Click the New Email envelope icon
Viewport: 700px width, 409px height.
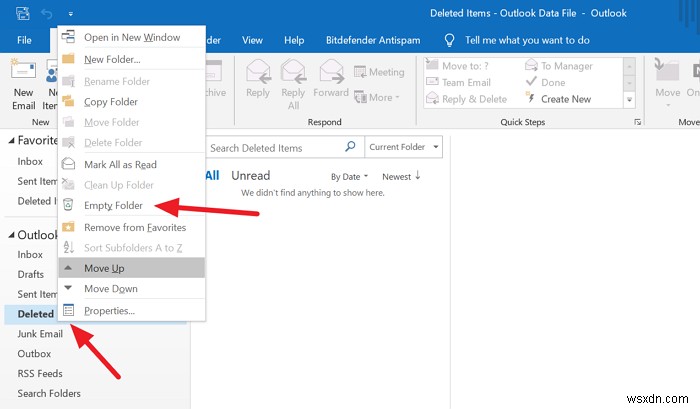point(23,71)
